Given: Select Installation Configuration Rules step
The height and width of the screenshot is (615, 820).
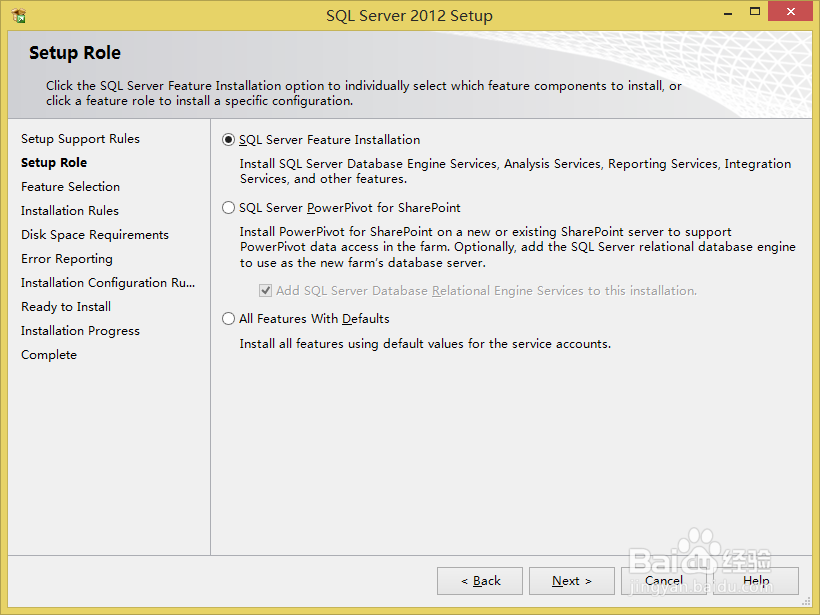Looking at the screenshot, I should click(x=107, y=282).
